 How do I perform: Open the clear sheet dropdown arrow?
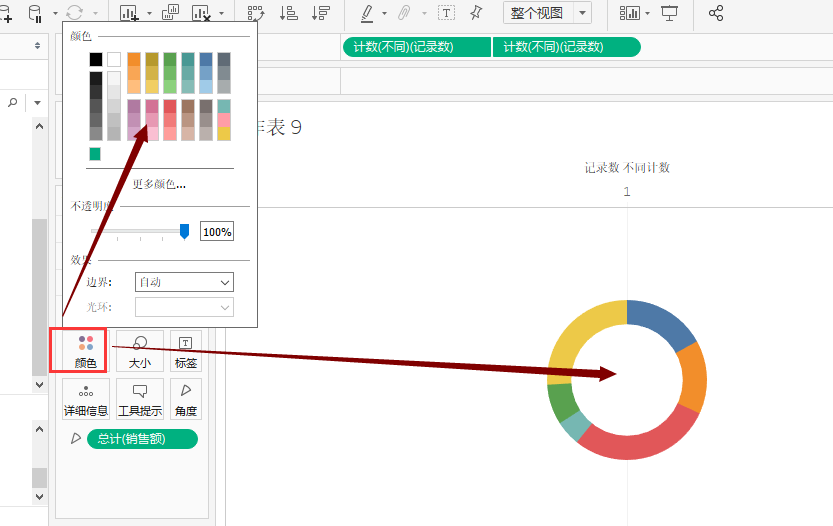(x=222, y=13)
